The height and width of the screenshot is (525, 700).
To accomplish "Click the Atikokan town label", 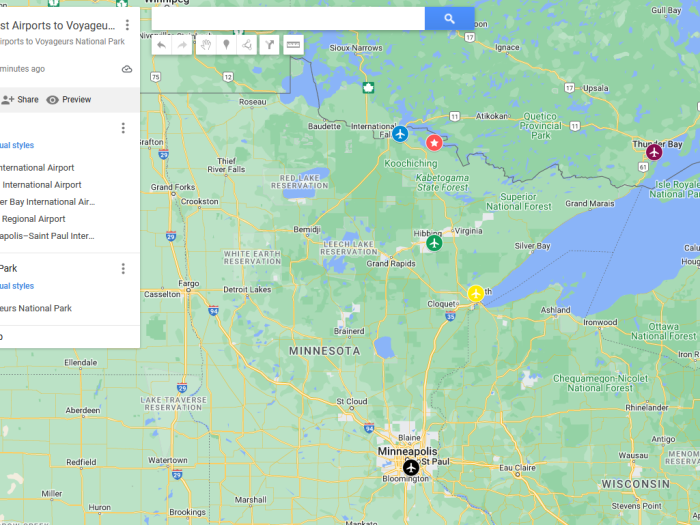I will point(492,116).
